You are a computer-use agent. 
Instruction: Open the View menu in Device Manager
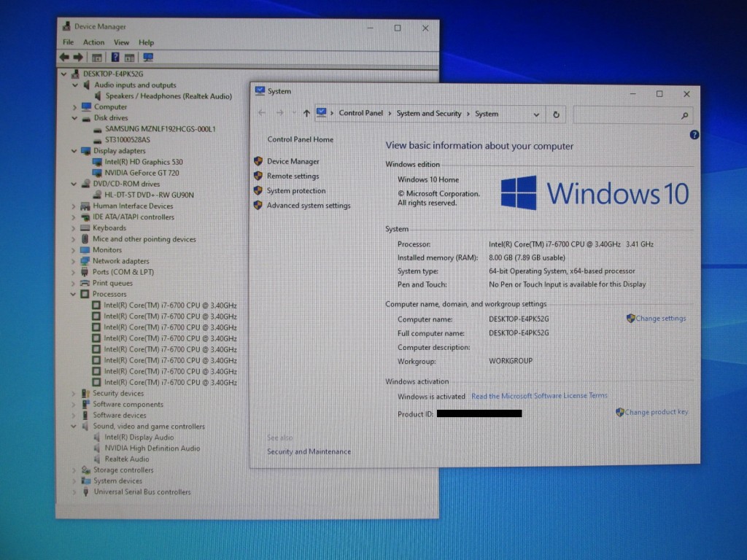(122, 42)
